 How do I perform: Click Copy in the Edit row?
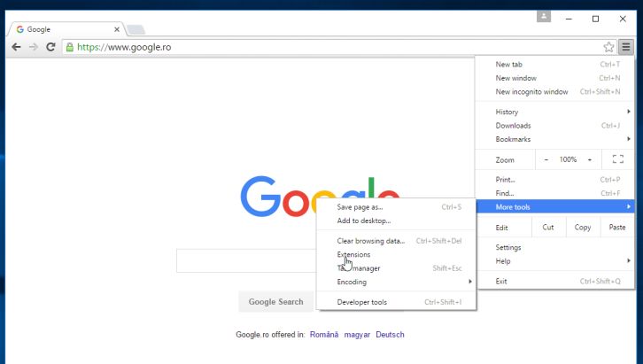[583, 227]
